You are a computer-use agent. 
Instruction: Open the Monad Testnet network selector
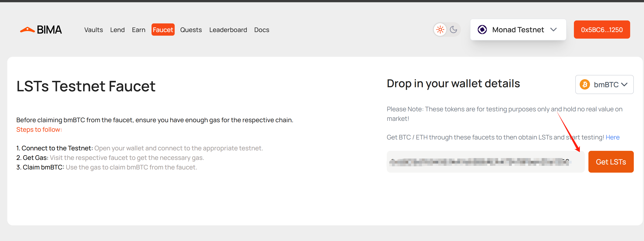518,30
